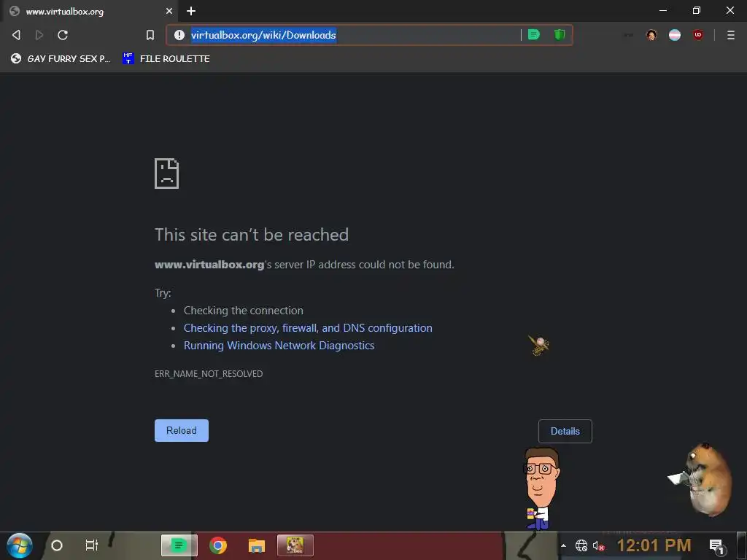747x560 pixels.
Task: Click the Cortana circle search icon
Action: [57, 545]
